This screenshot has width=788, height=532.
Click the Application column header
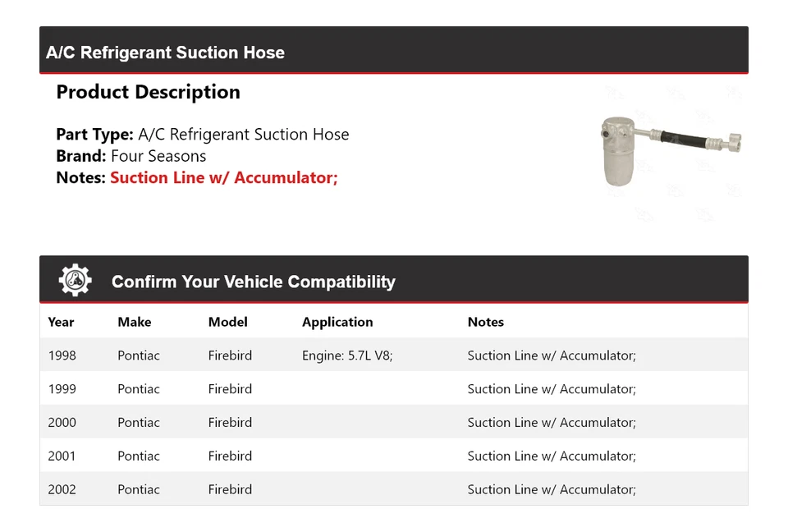337,322
